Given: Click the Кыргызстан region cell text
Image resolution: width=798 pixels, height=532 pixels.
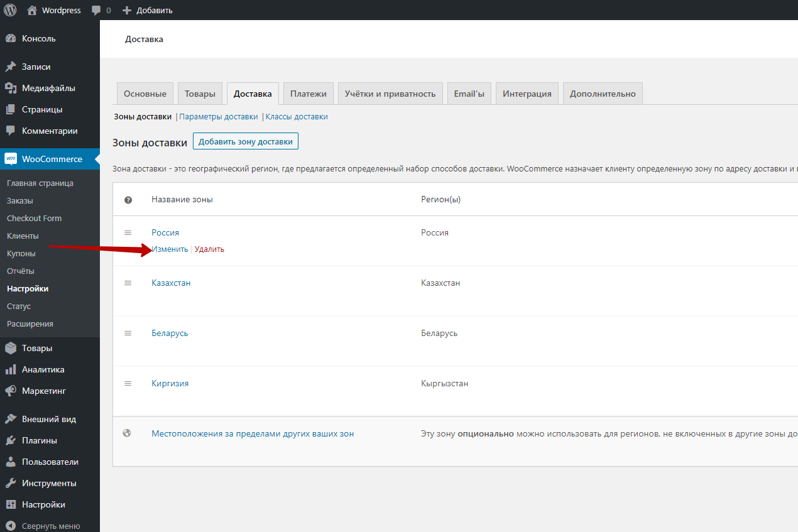Looking at the screenshot, I should click(x=444, y=383).
